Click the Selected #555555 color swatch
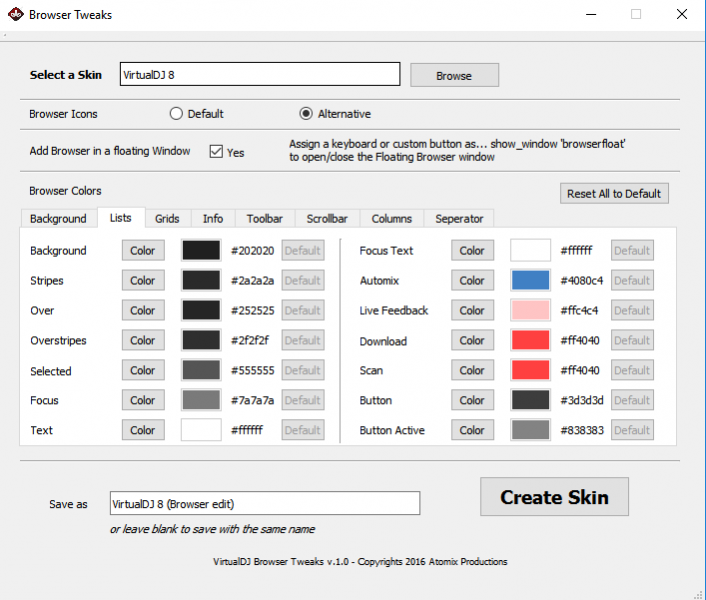 click(x=201, y=370)
